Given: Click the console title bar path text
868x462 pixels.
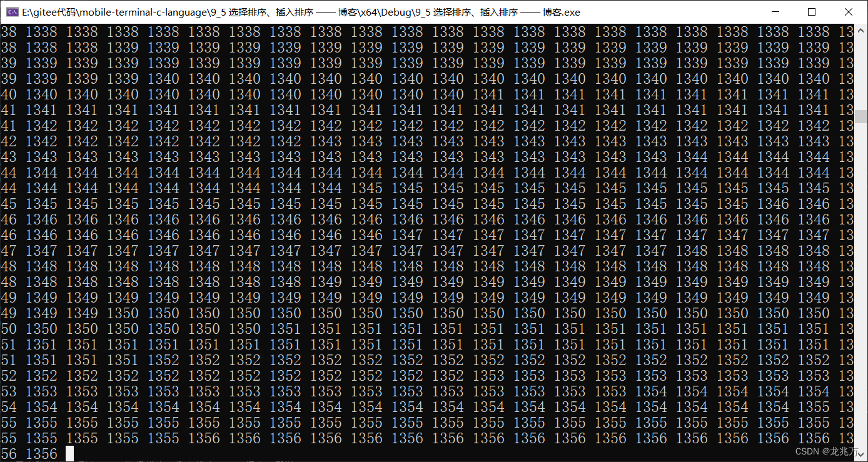Looking at the screenshot, I should pos(301,12).
